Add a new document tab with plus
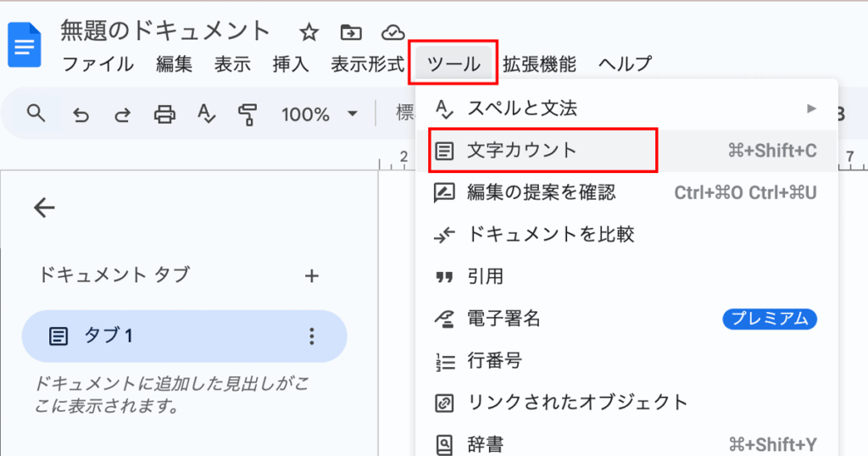 point(312,275)
